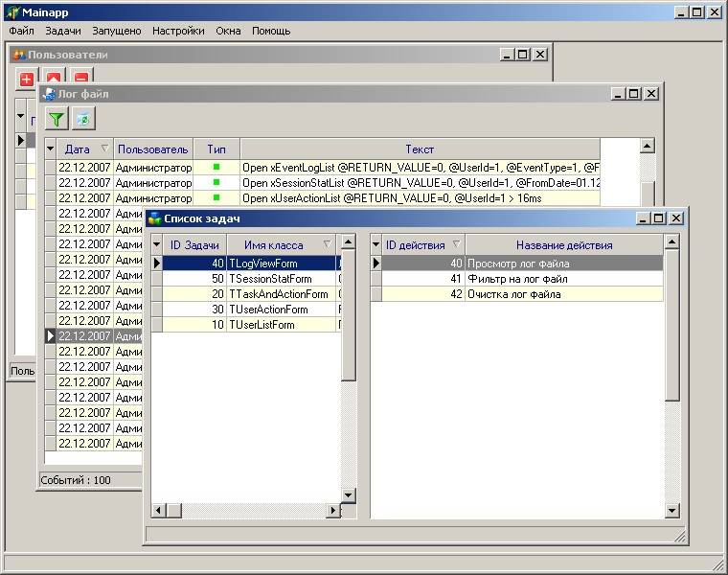Open the ID действия column filter arrow
This screenshot has width=728, height=575.
[456, 243]
